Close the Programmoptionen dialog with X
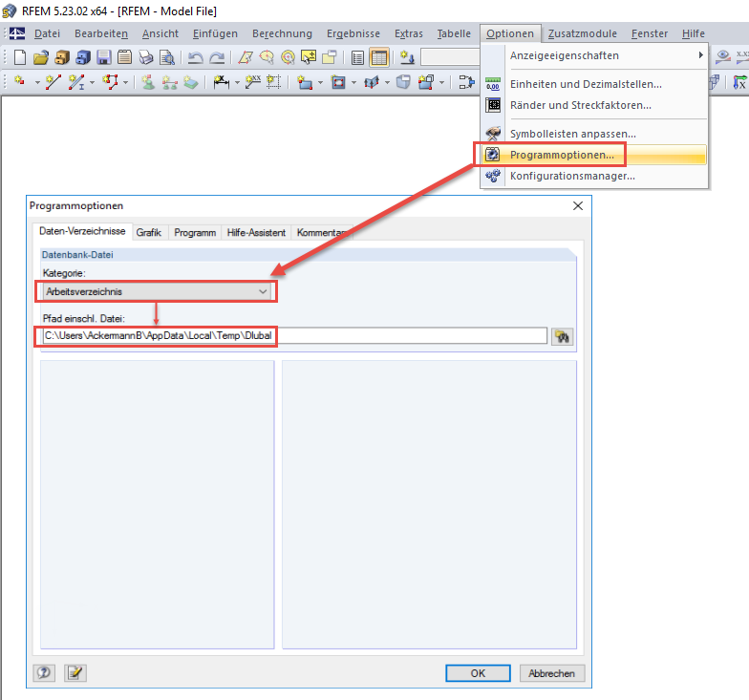Image resolution: width=749 pixels, height=700 pixels. point(578,206)
